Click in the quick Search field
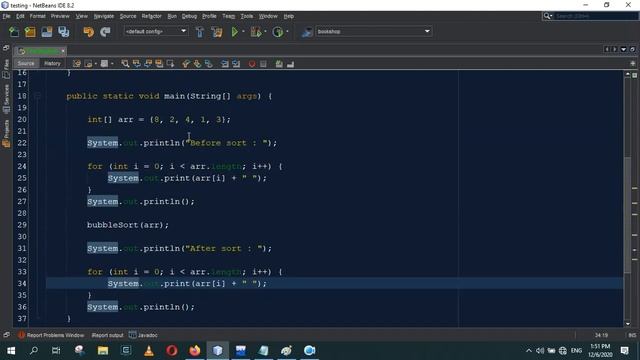The width and height of the screenshot is (640, 360). coord(596,16)
